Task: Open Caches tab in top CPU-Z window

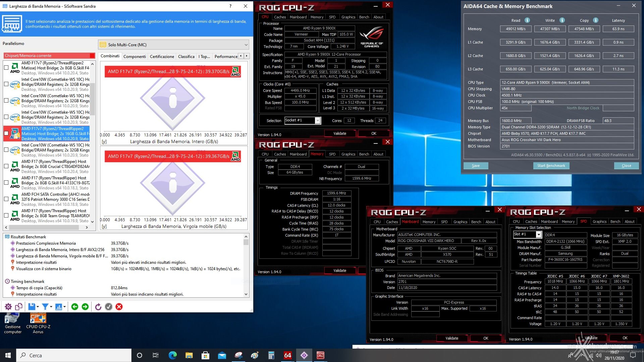Action: tap(280, 17)
